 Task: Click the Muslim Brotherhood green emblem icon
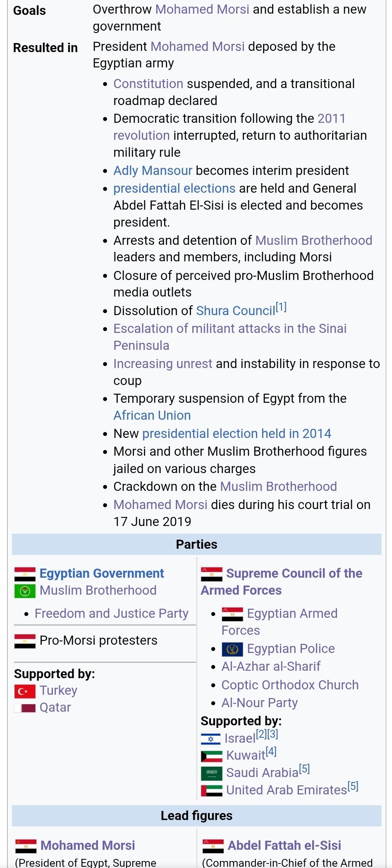pos(25,591)
